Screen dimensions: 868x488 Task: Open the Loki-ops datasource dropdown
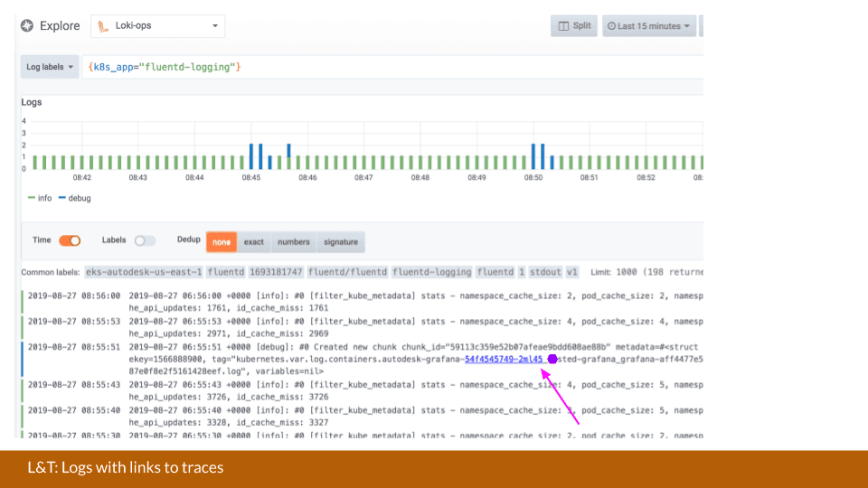(x=157, y=26)
